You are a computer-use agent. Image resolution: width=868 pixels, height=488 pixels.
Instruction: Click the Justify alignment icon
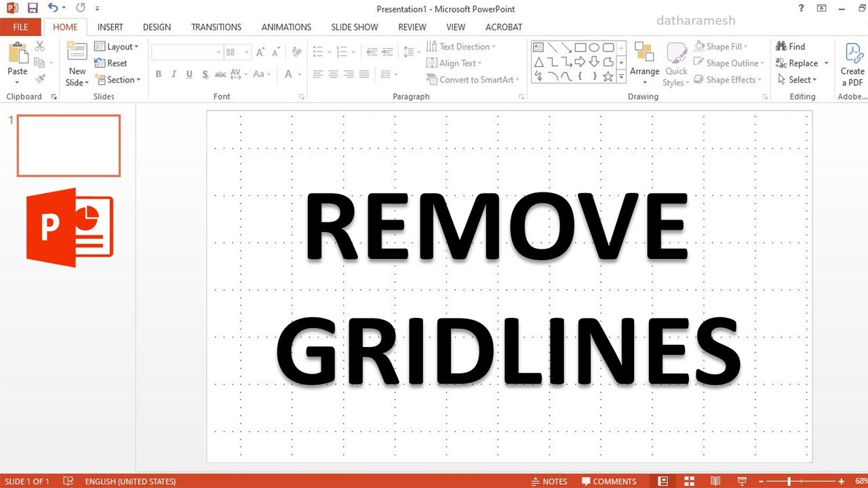[x=364, y=75]
